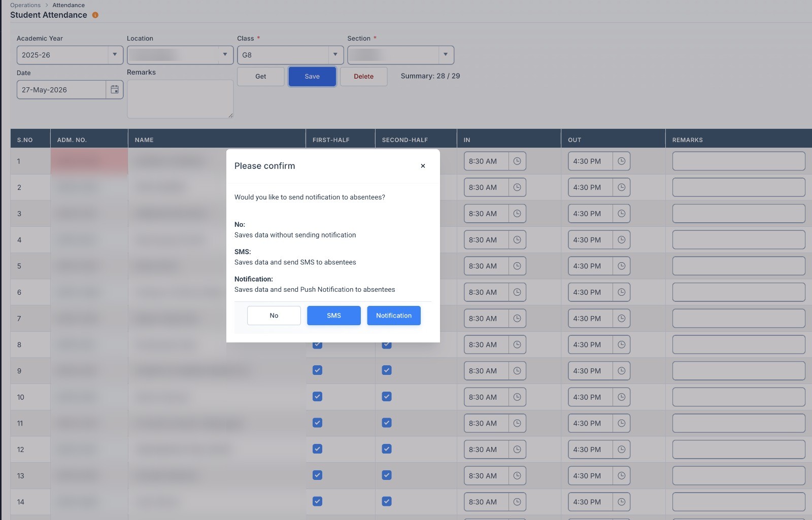Screen dimensions: 812x520
Task: Click the Operations breadcrumb link
Action: click(25, 5)
